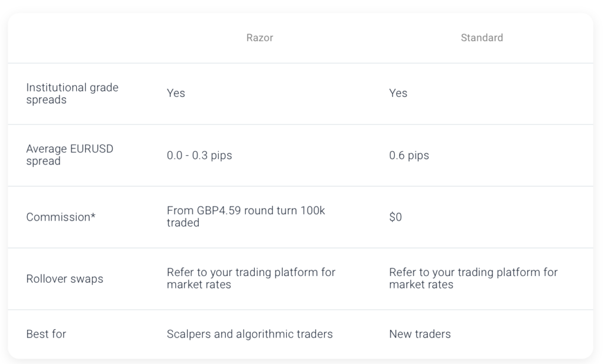This screenshot has height=364, width=604.
Task: Click the New traders cell
Action: point(420,334)
